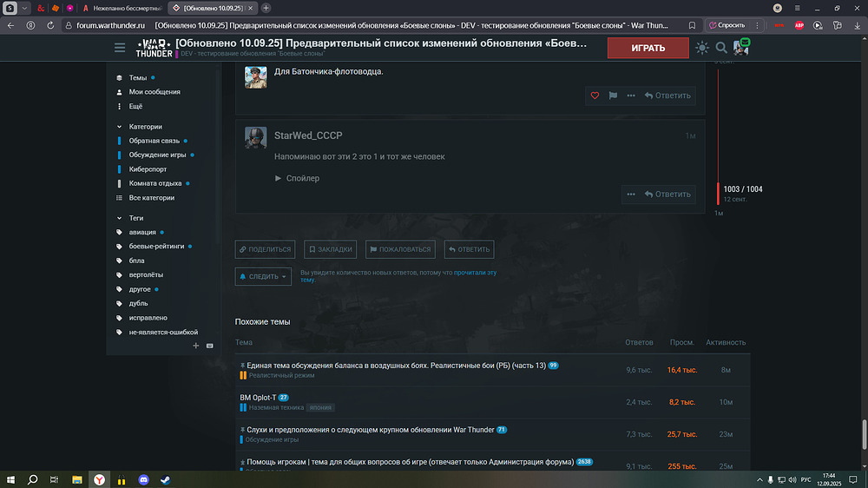The image size is (868, 488).
Task: Click the browser reload icon
Action: [50, 25]
